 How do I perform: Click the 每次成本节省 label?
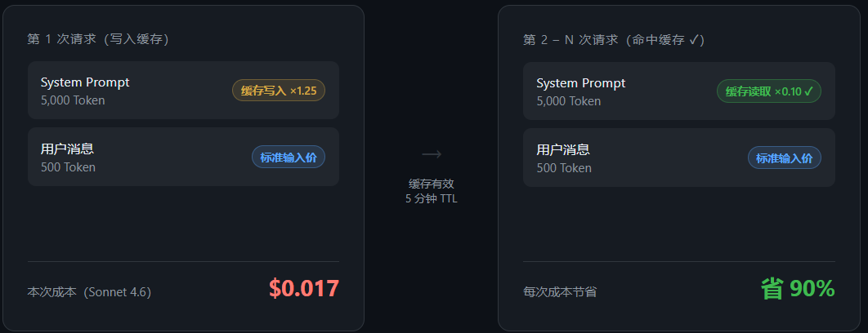click(x=560, y=291)
